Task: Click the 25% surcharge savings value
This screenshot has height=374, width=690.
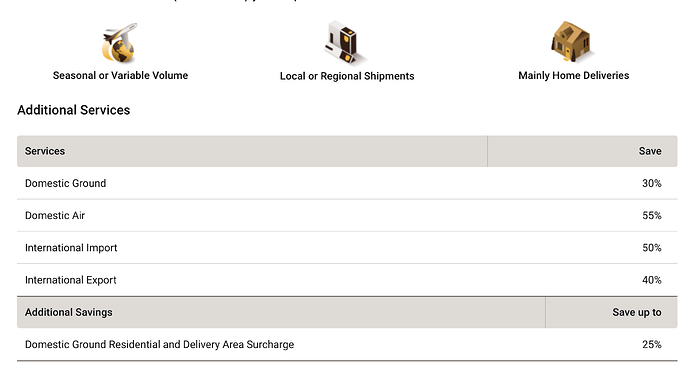Action: pyautogui.click(x=652, y=345)
